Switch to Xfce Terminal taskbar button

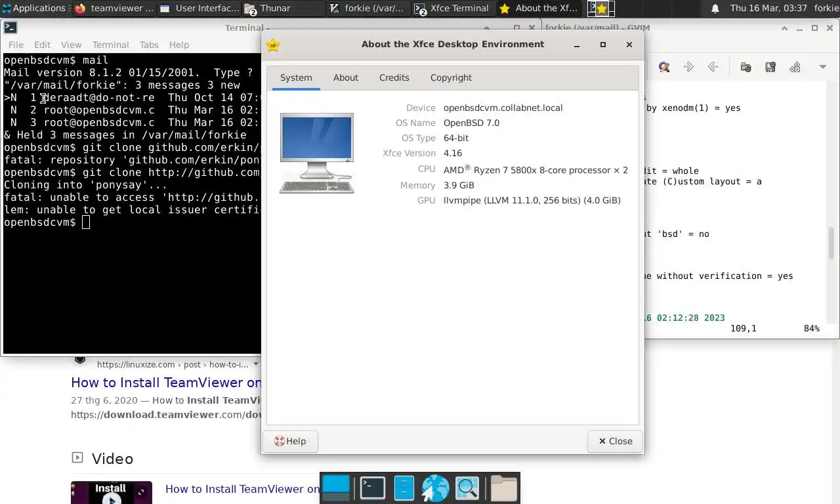tap(454, 9)
